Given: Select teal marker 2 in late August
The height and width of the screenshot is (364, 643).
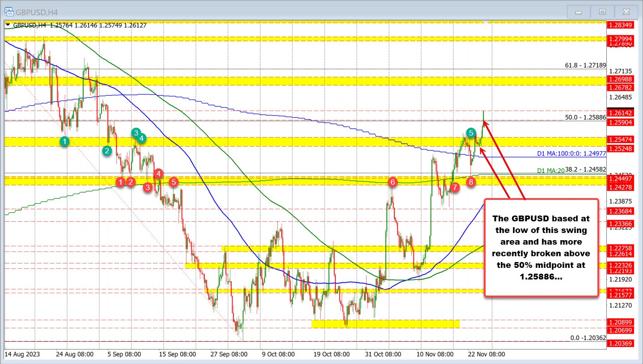Looking at the screenshot, I should pos(106,151).
